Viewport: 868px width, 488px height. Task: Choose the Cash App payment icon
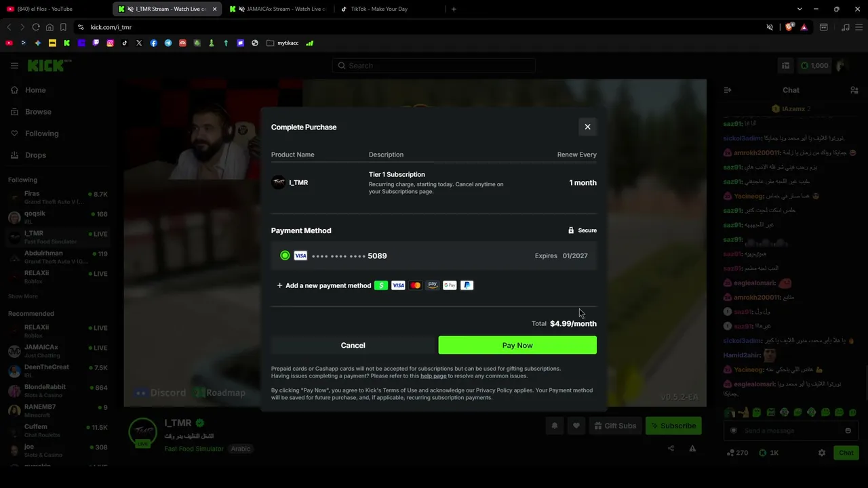381,285
